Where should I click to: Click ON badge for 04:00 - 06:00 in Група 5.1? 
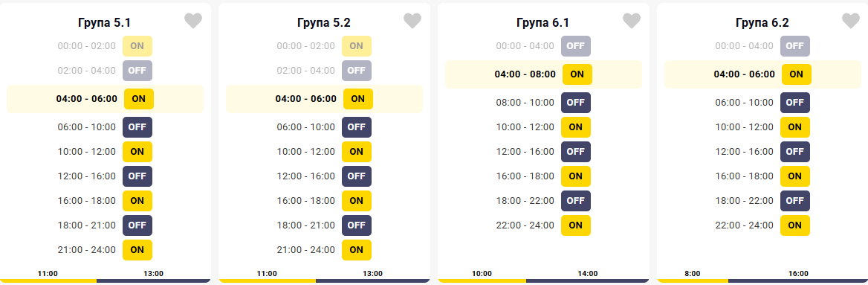click(138, 99)
